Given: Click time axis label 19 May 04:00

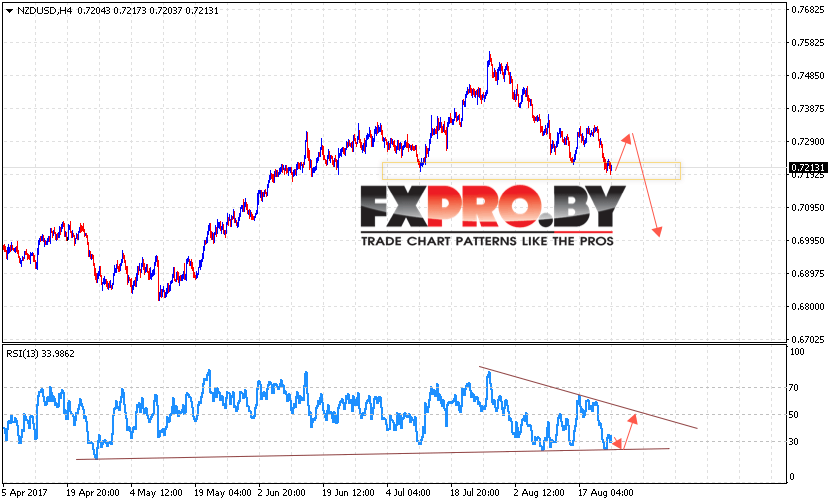Looking at the screenshot, I should (x=223, y=493).
